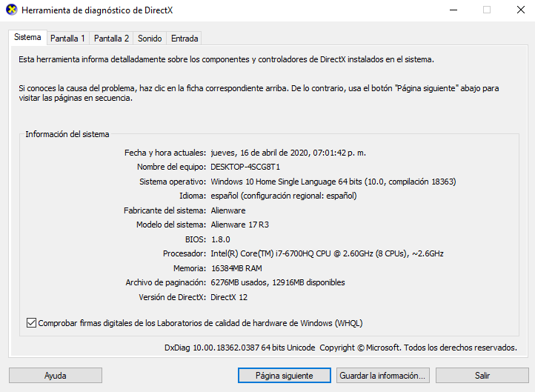Click the 'Memoria:' label
The width and height of the screenshot is (535, 392).
point(190,268)
